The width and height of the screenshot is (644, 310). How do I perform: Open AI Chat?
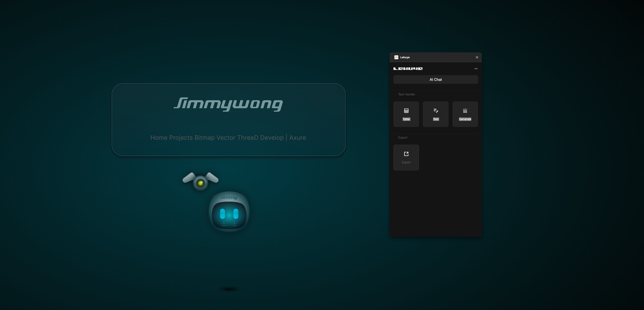435,79
